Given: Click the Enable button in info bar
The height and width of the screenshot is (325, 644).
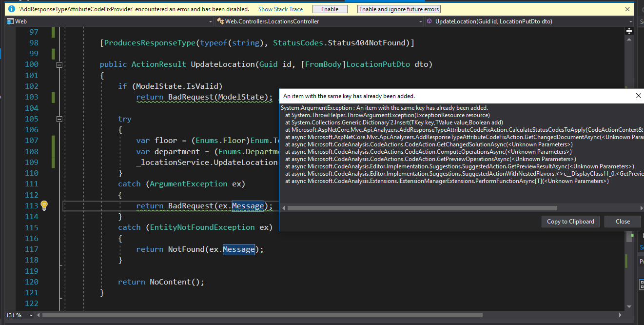Looking at the screenshot, I should [x=330, y=9].
